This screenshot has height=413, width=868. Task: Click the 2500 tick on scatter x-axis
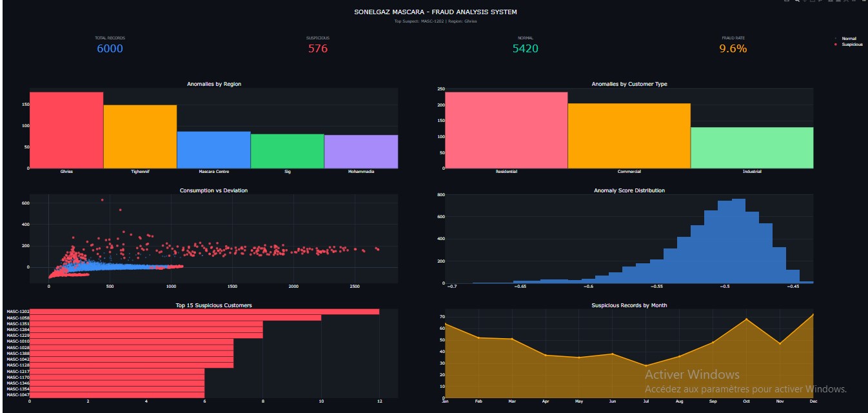(355, 286)
